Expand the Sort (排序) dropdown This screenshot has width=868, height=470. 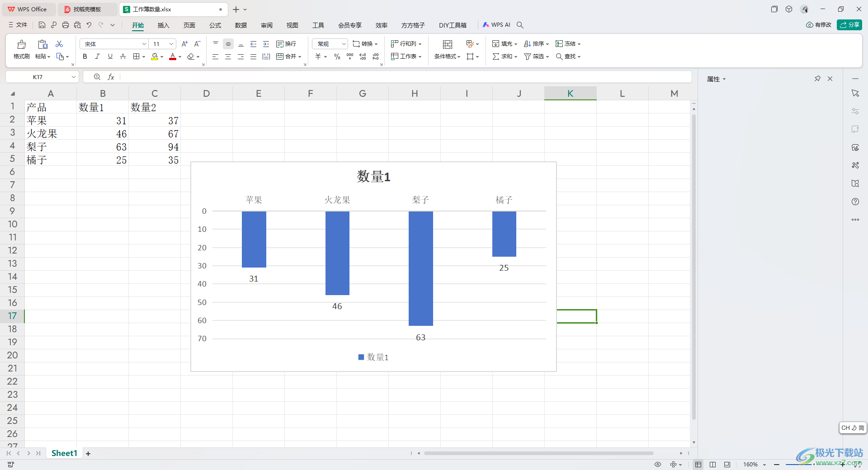click(547, 44)
